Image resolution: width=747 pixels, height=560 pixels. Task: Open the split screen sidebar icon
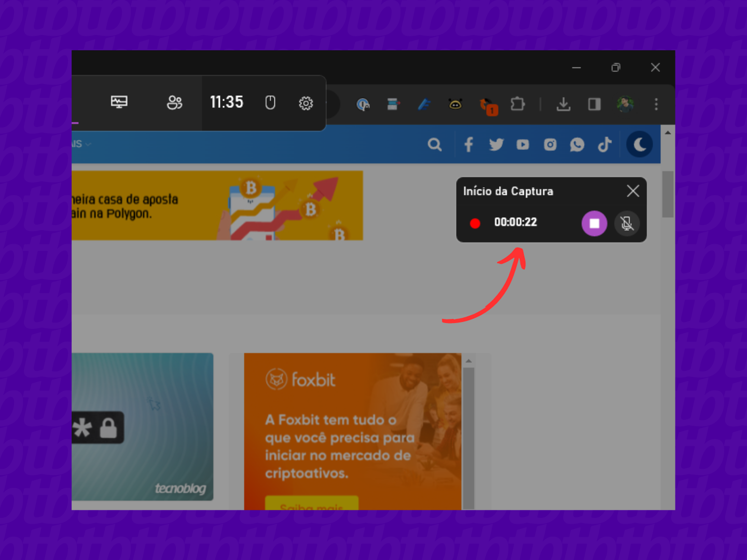click(594, 104)
